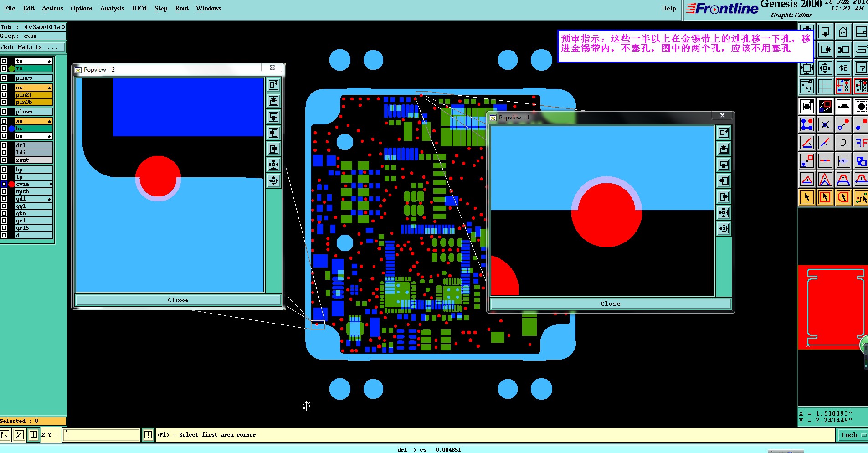Select the dotted-outline octagon select icon
This screenshot has height=453, width=868.
(861, 106)
